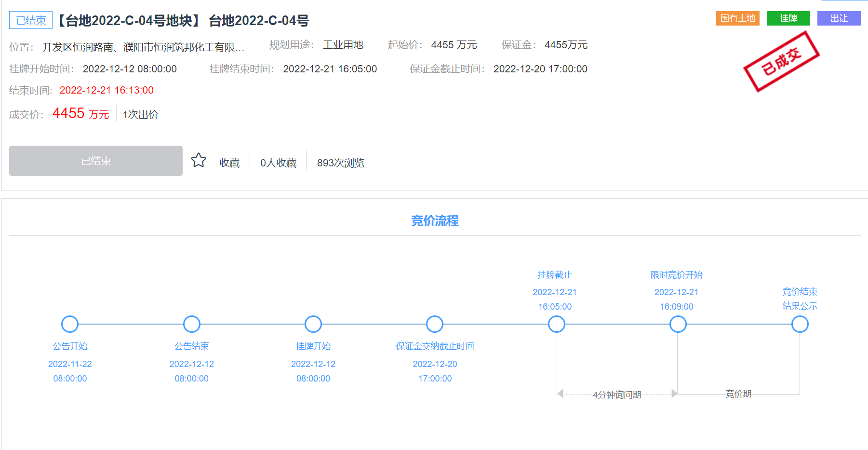Click the gray 已结束 button
The height and width of the screenshot is (450, 868).
click(96, 161)
